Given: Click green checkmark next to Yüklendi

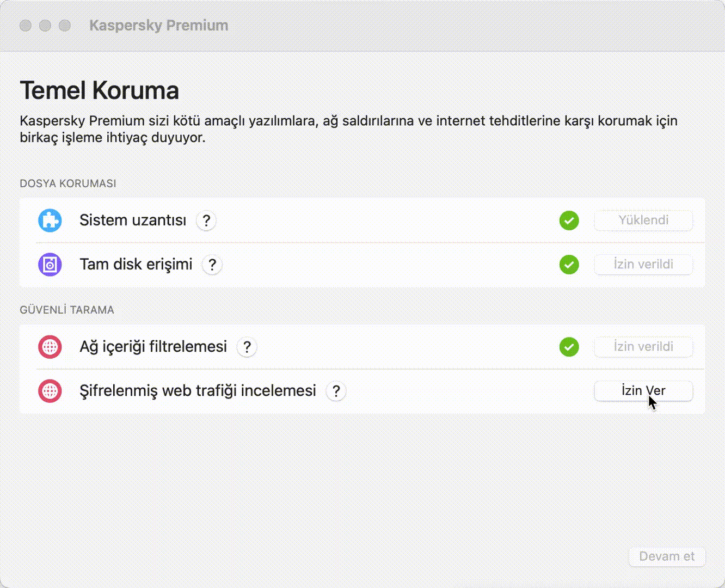Looking at the screenshot, I should click(x=569, y=220).
